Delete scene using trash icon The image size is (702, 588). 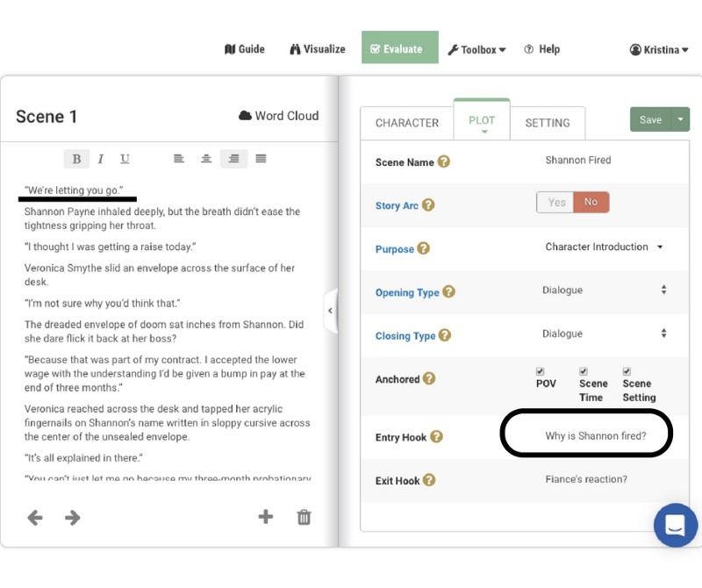(304, 517)
